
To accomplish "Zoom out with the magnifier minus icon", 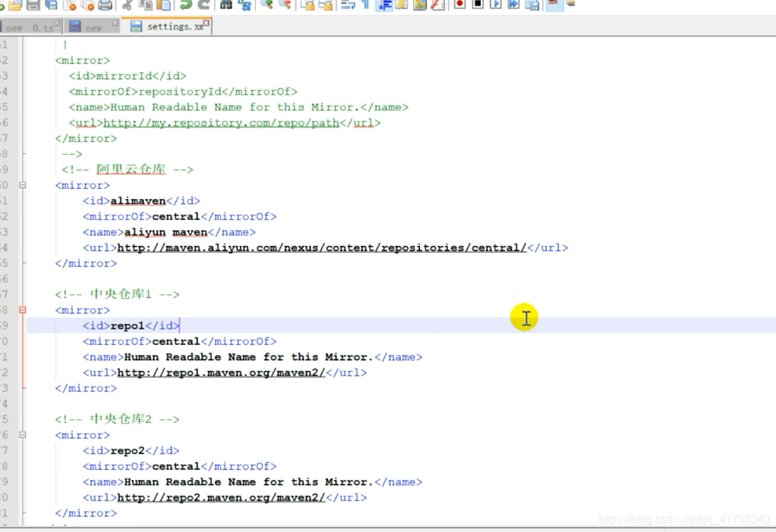I will point(285,5).
